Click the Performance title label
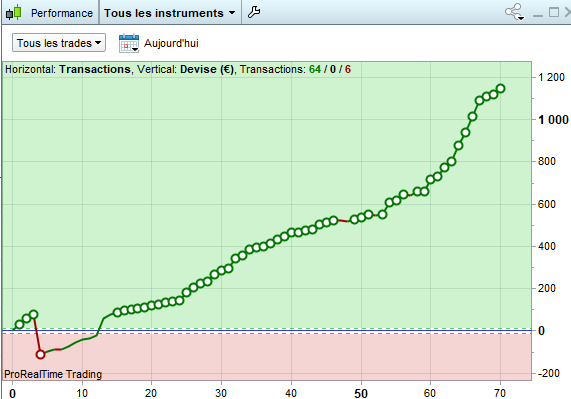Viewport: 571px width, 399px height. 62,13
